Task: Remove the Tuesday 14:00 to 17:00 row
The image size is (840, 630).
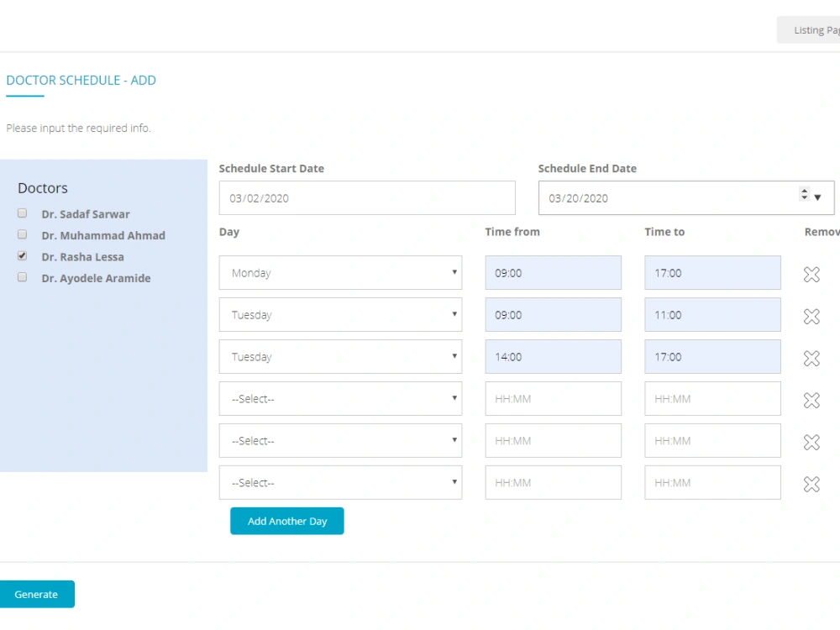Action: coord(811,358)
